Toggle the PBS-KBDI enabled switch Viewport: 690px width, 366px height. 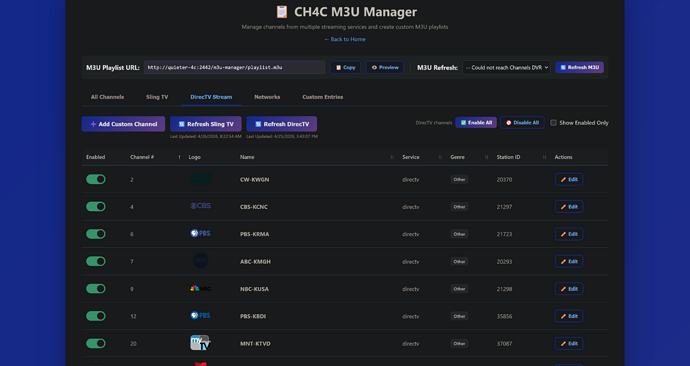coord(96,316)
